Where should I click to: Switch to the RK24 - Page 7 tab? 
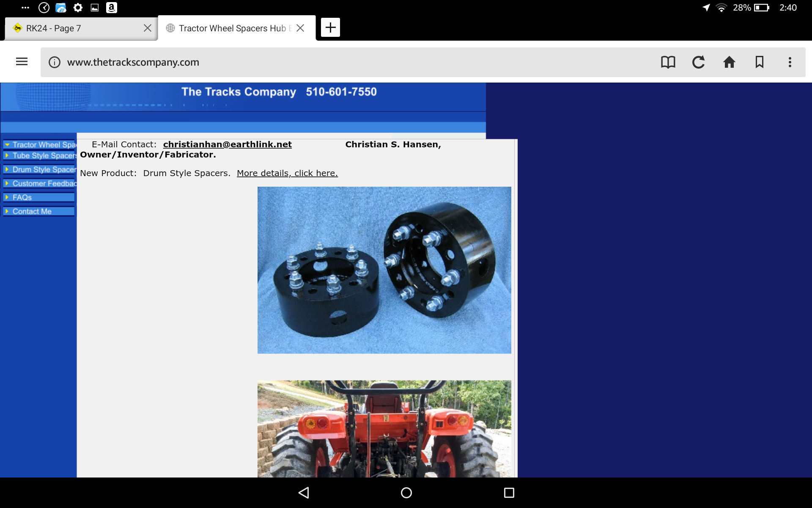(x=81, y=28)
